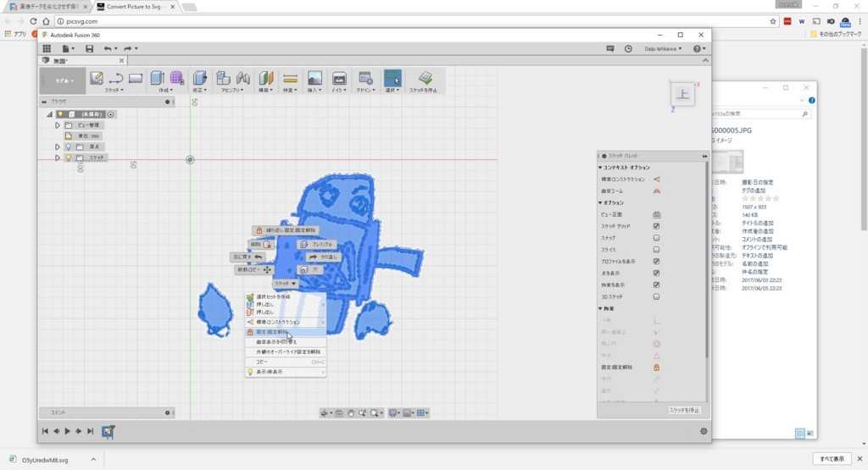Choose Create Selection Set in context menu

pos(286,297)
